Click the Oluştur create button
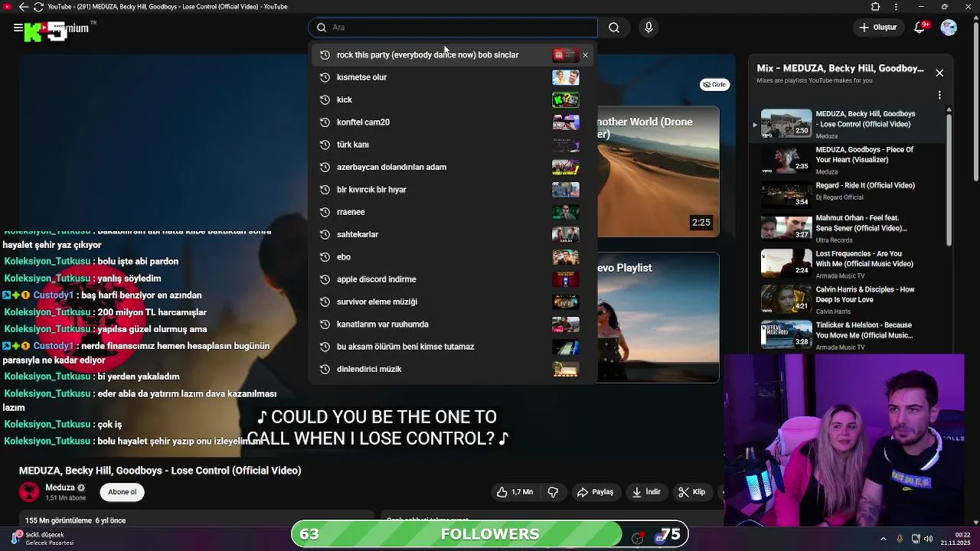The height and width of the screenshot is (551, 980). 877,28
